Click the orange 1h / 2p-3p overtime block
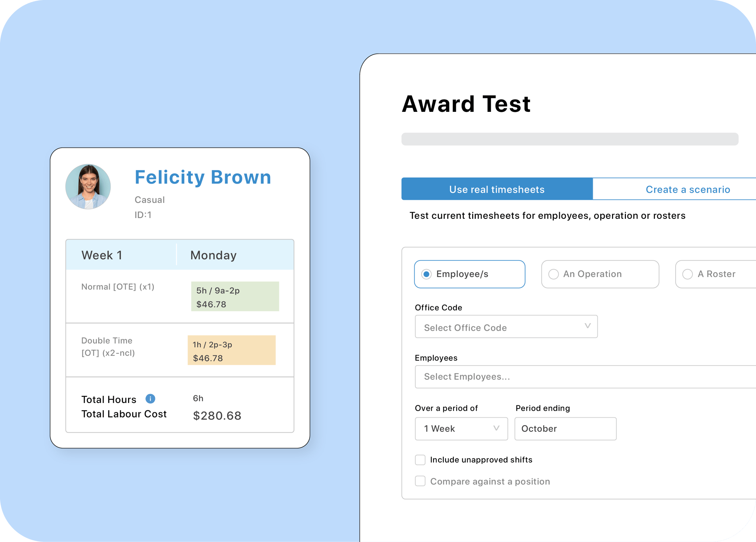The height and width of the screenshot is (542, 756). (232, 350)
